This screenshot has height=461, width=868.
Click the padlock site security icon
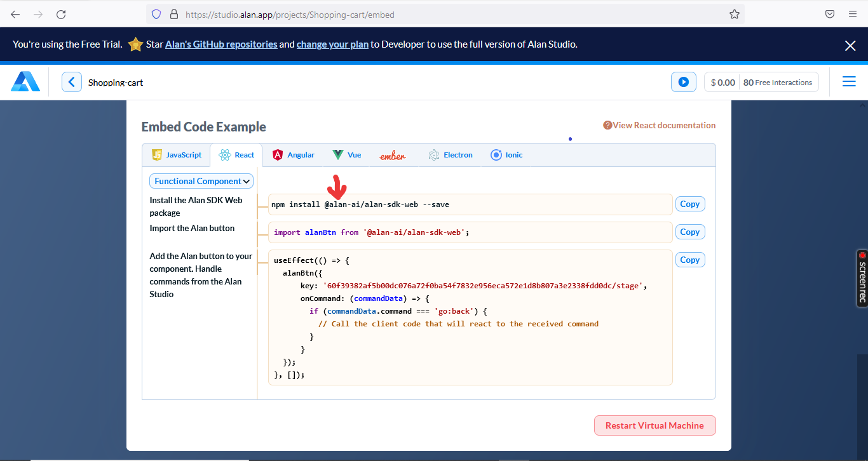pos(174,14)
